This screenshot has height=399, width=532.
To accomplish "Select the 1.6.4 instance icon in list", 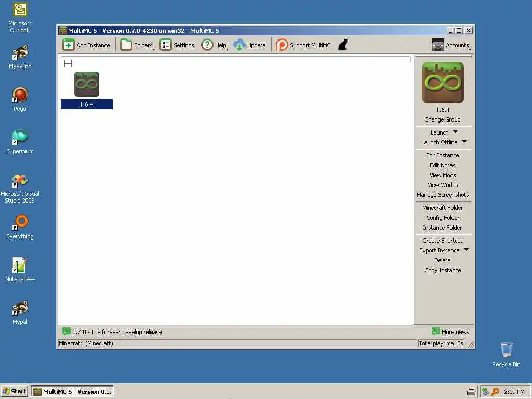I will point(87,84).
